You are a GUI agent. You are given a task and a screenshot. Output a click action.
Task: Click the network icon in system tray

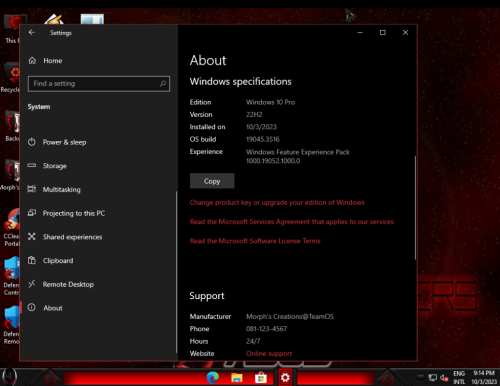click(x=433, y=378)
